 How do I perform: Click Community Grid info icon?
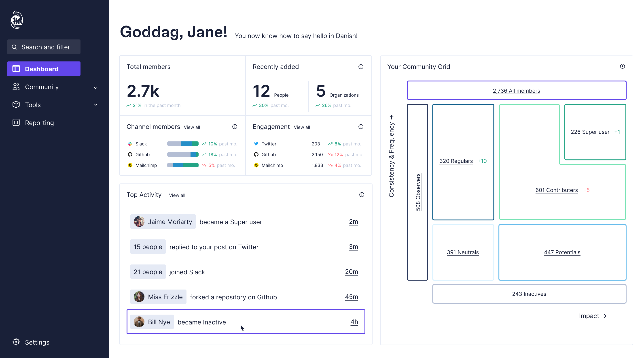coord(622,66)
